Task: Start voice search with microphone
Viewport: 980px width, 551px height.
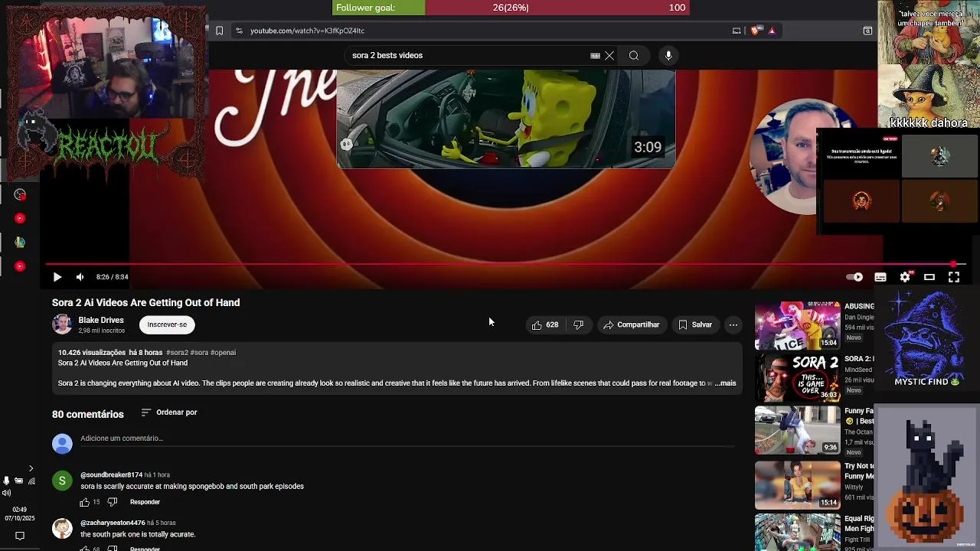Action: coord(668,55)
